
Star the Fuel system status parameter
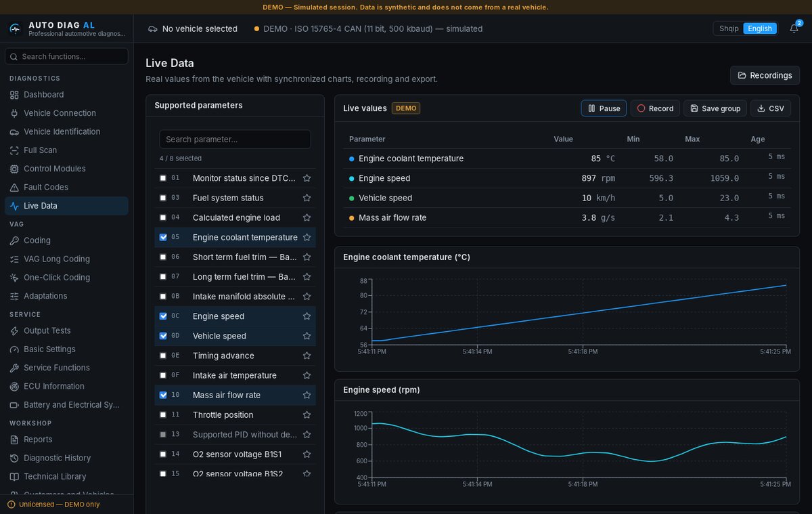307,198
